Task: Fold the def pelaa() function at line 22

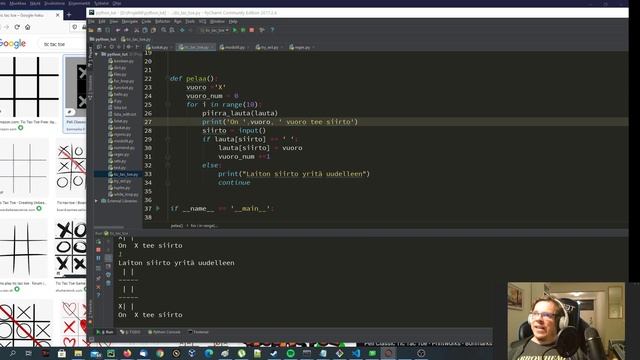Action: pyautogui.click(x=167, y=78)
